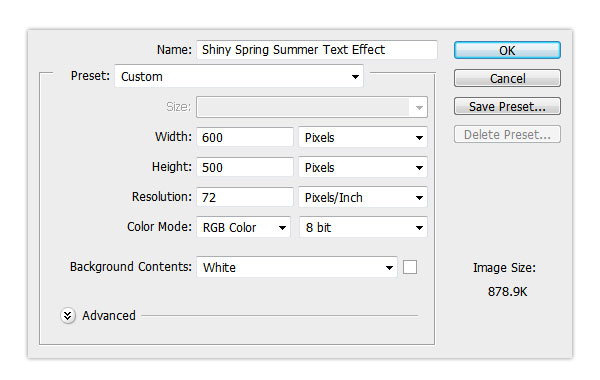600x380 pixels.
Task: Click the OK button
Action: pos(507,50)
